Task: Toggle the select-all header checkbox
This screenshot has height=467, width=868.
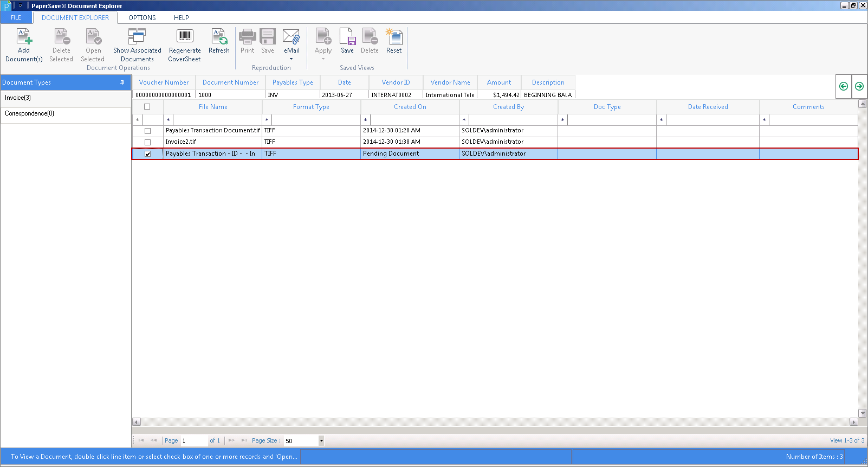Action: pos(147,107)
